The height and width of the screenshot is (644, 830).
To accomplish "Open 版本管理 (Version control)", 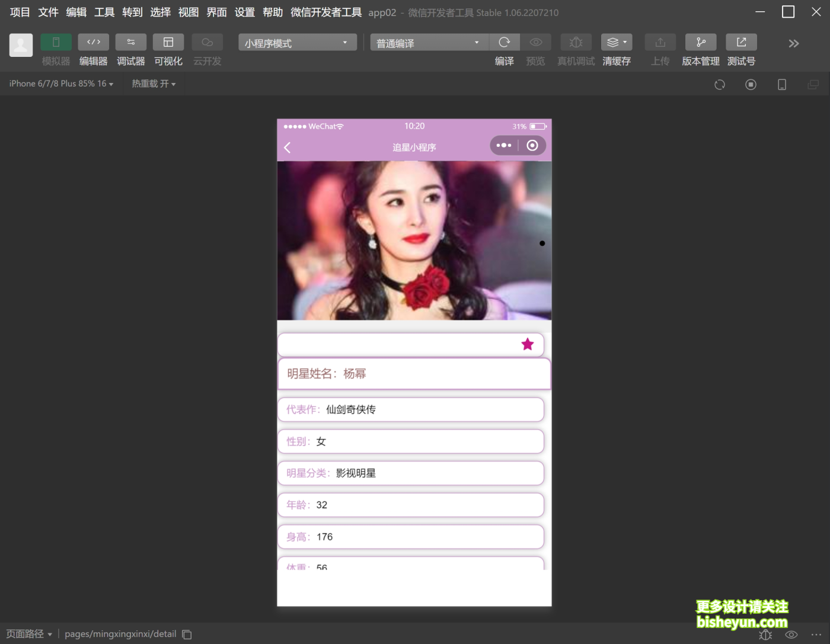I will click(x=700, y=42).
